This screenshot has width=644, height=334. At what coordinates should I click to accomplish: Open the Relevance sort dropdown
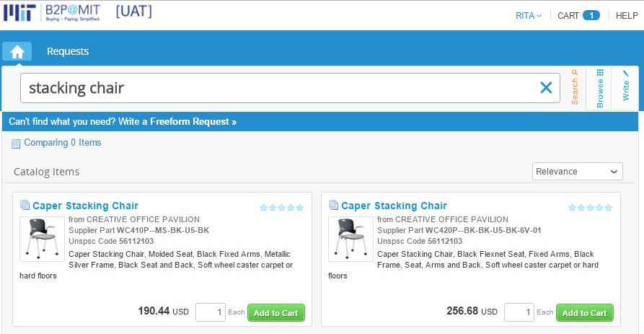pos(577,172)
